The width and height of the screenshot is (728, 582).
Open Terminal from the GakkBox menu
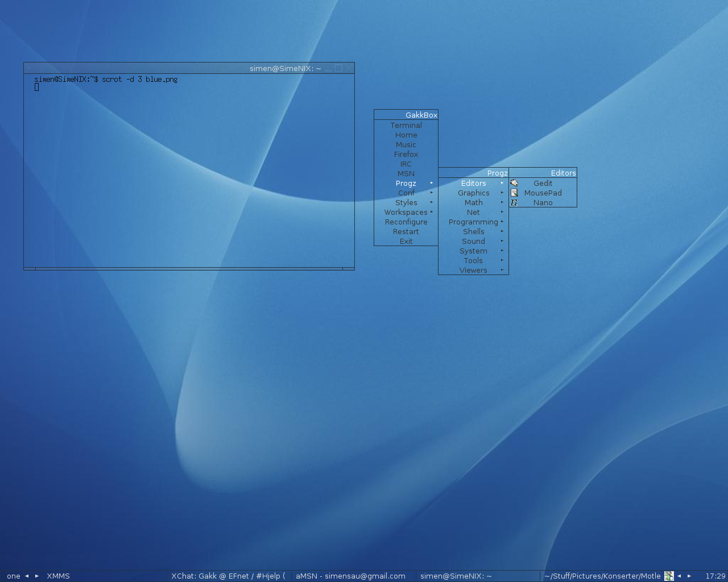406,125
